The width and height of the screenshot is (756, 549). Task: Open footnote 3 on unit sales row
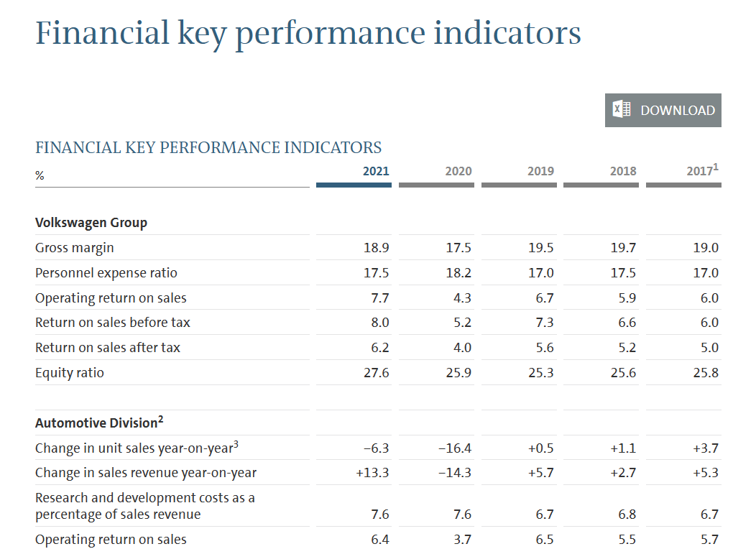click(x=236, y=443)
